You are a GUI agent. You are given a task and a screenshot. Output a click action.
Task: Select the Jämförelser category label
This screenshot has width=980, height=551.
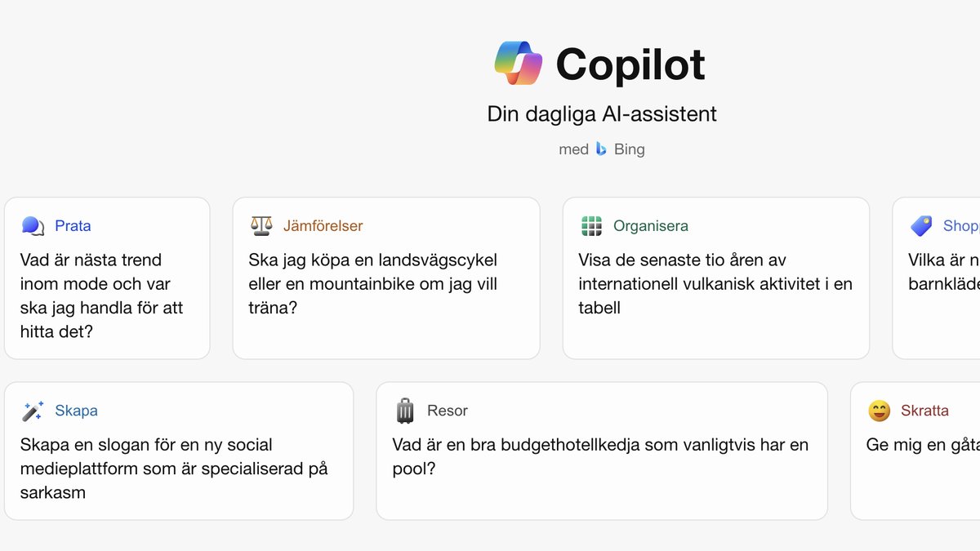coord(323,226)
